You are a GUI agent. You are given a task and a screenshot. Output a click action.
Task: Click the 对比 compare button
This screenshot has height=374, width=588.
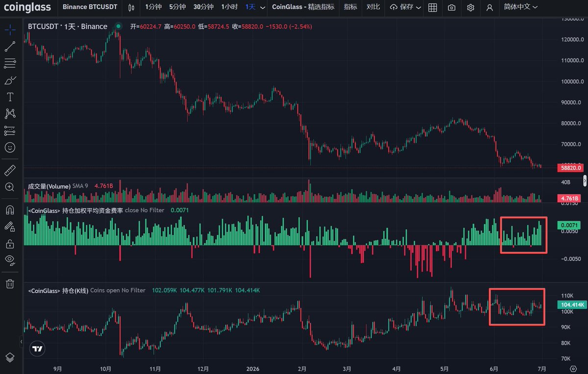[373, 7]
